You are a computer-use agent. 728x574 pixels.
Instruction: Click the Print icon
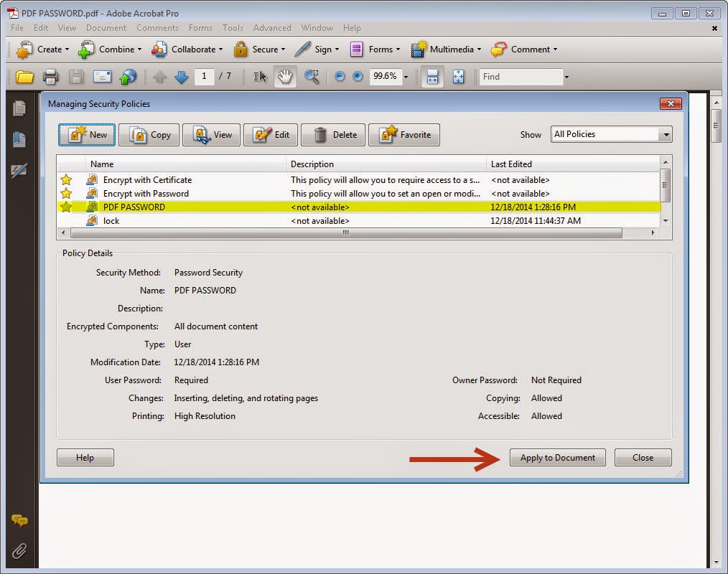(50, 77)
